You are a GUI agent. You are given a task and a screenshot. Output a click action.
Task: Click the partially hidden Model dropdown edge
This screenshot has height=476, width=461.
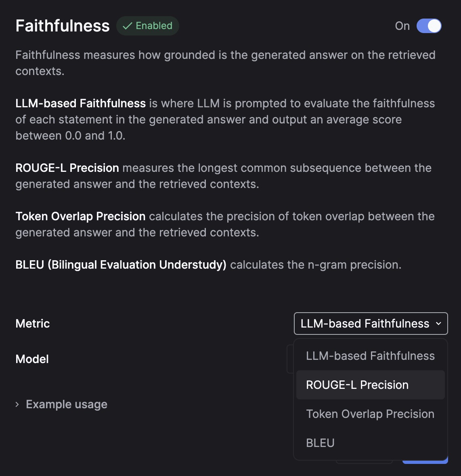(290, 359)
